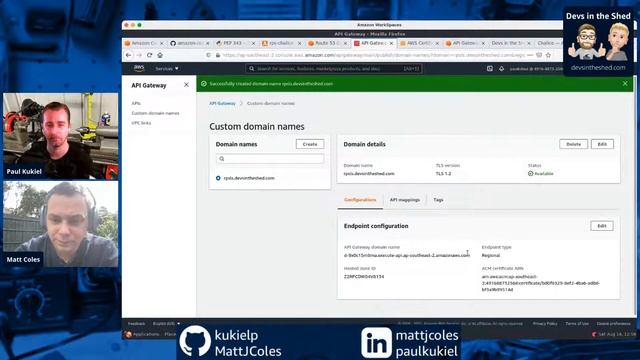Reload the page with the refresh icon
Image resolution: width=640 pixels, height=360 pixels.
coord(149,55)
